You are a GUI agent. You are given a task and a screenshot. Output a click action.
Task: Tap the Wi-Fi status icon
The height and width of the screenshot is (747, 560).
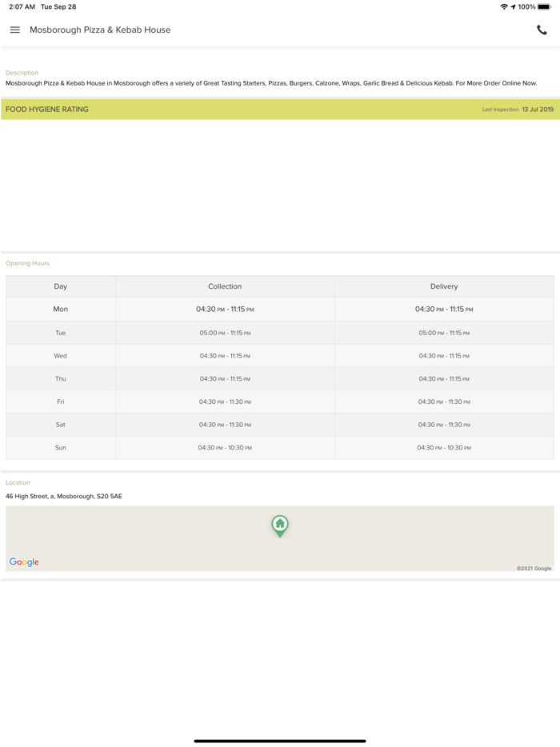504,6
